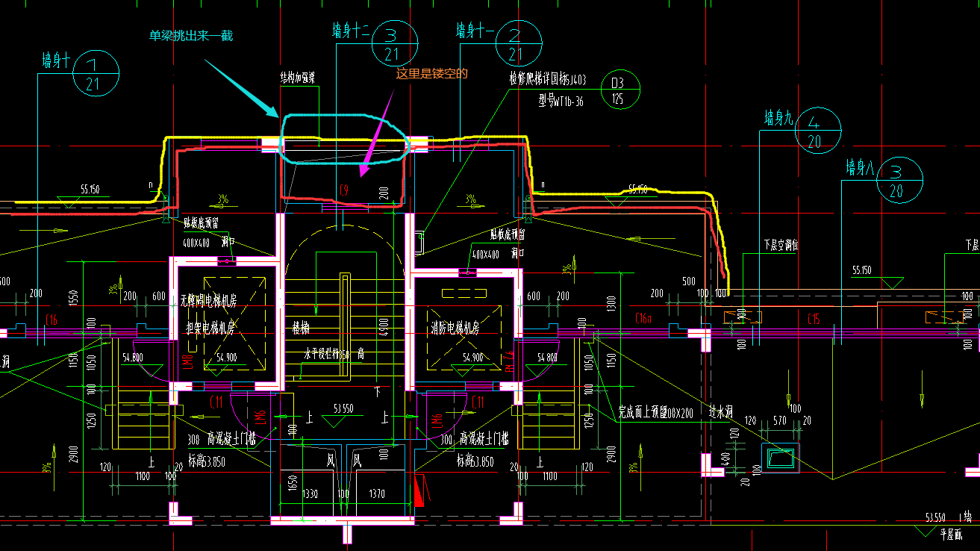Image resolution: width=980 pixels, height=551 pixels.
Task: Select the 墙身八 wall section label
Action: point(860,166)
